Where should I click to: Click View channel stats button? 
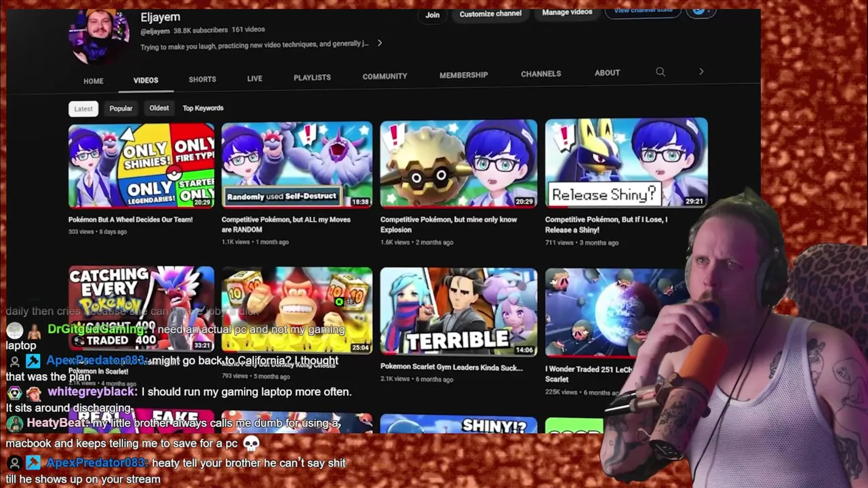642,12
